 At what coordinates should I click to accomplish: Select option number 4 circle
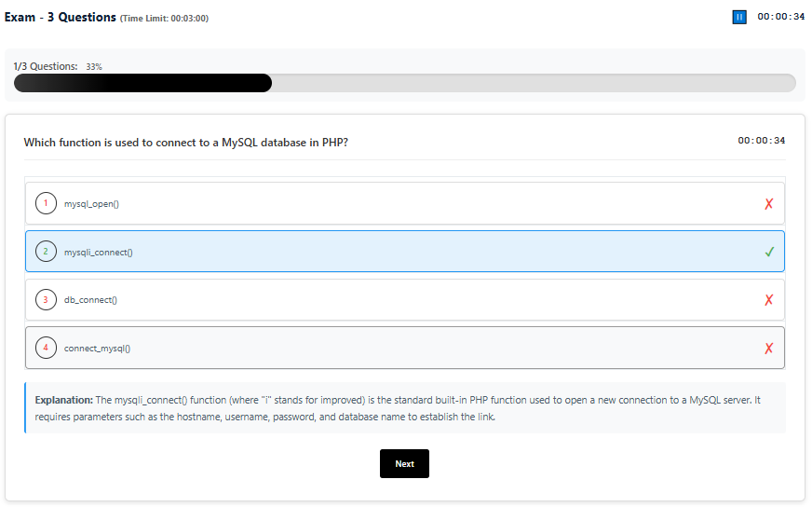46,349
